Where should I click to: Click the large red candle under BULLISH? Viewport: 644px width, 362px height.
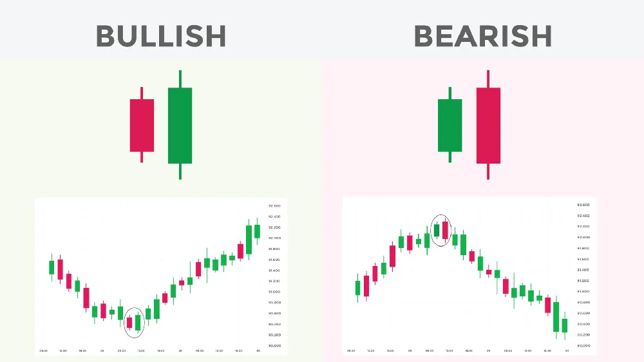(x=142, y=125)
